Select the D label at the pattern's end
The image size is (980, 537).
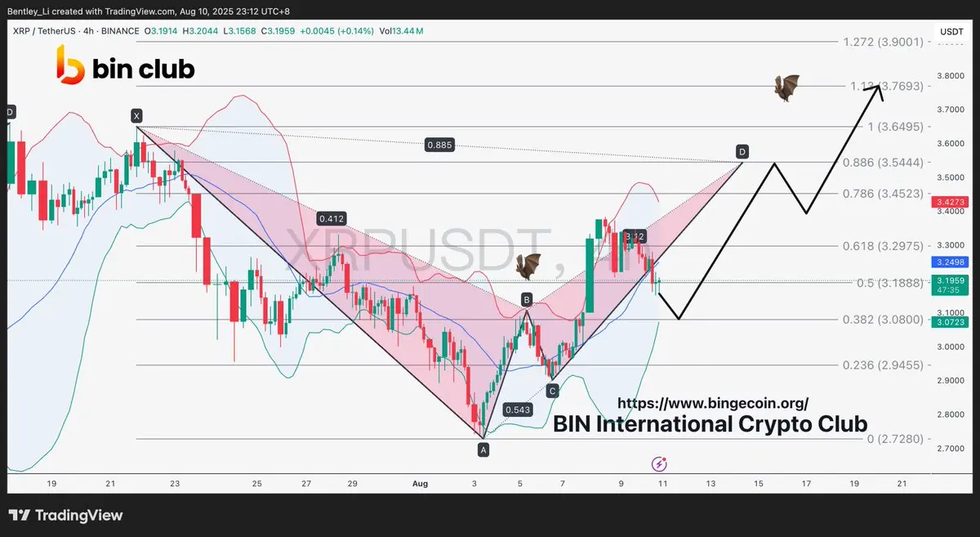pos(742,151)
